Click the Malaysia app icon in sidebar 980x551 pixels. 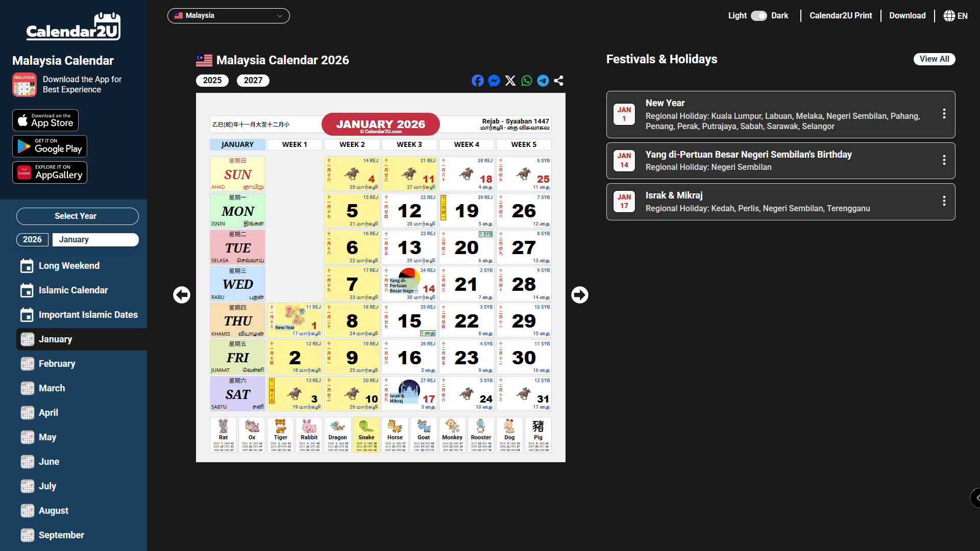(24, 85)
